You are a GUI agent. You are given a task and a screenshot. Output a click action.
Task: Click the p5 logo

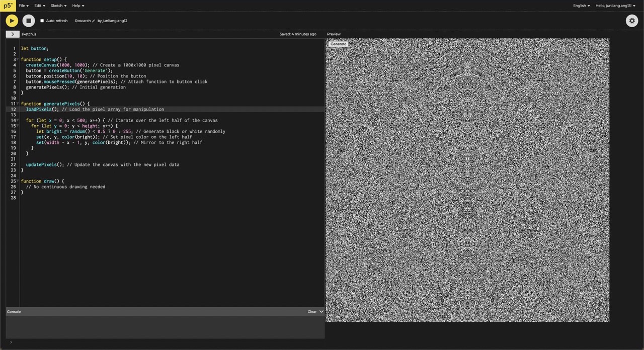pyautogui.click(x=8, y=6)
